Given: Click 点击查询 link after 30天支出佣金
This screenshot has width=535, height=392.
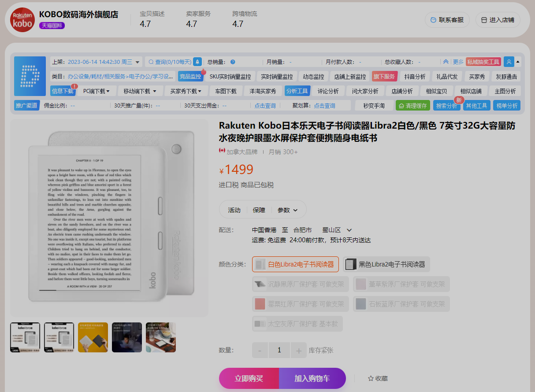Looking at the screenshot, I should (x=265, y=106).
